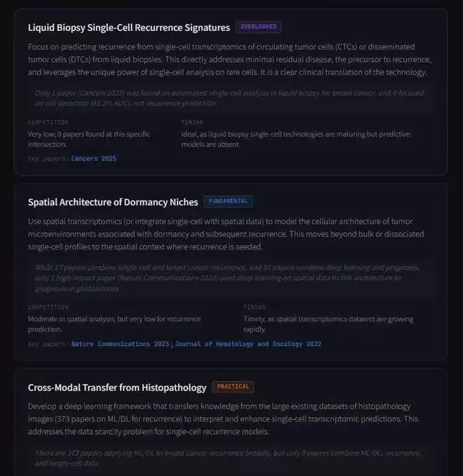Select the Cross-Modal Transfer from Histopathology heading

[117, 388]
